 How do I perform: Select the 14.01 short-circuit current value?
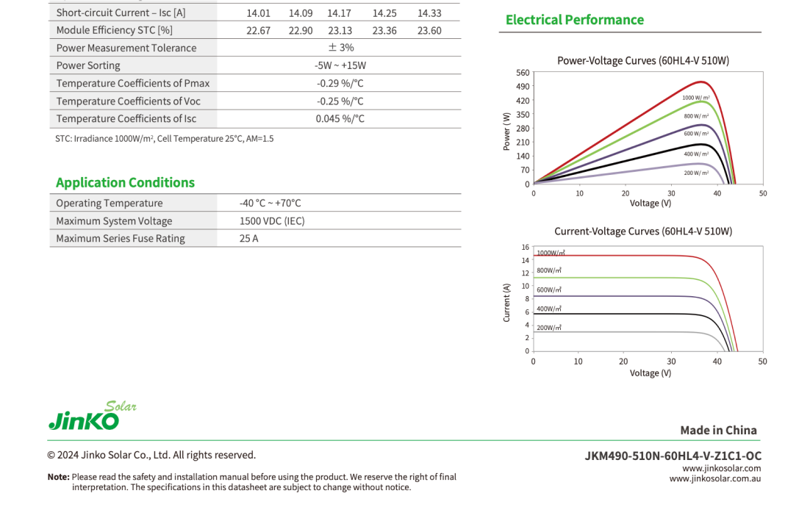[259, 12]
